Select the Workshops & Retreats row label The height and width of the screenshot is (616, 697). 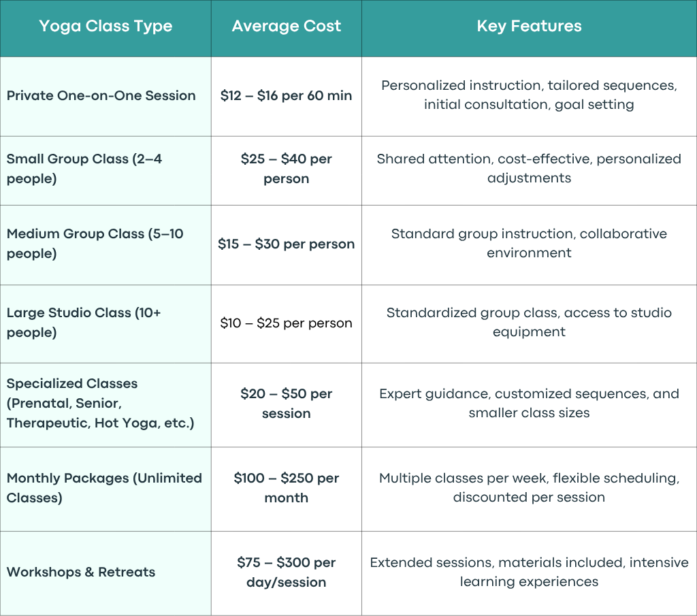(81, 572)
